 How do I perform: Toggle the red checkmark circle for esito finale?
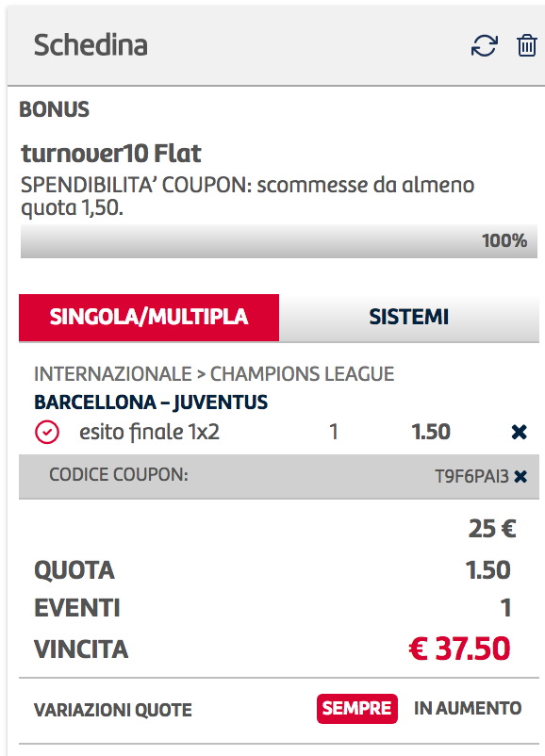tap(47, 432)
